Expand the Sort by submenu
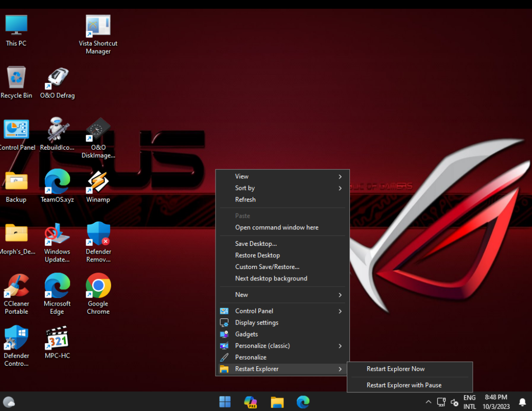The height and width of the screenshot is (411, 532). [282, 188]
